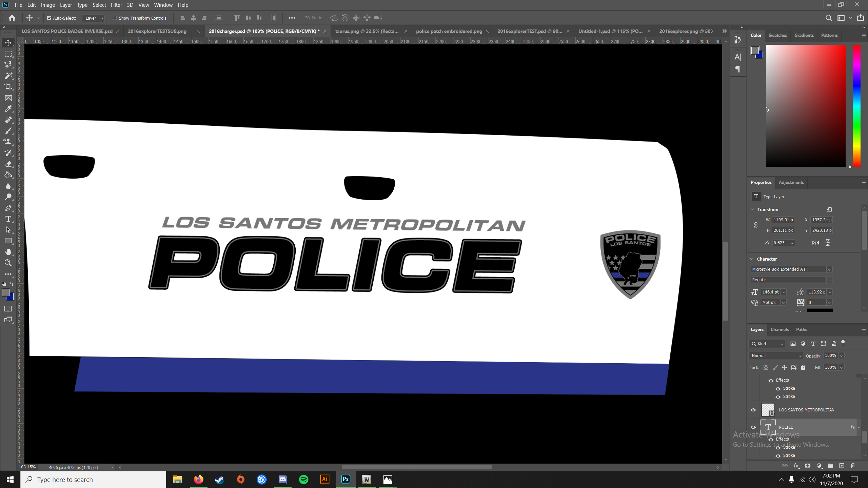Switch to the police patch embroidered.png document
This screenshot has width=868, height=488.
tap(449, 31)
